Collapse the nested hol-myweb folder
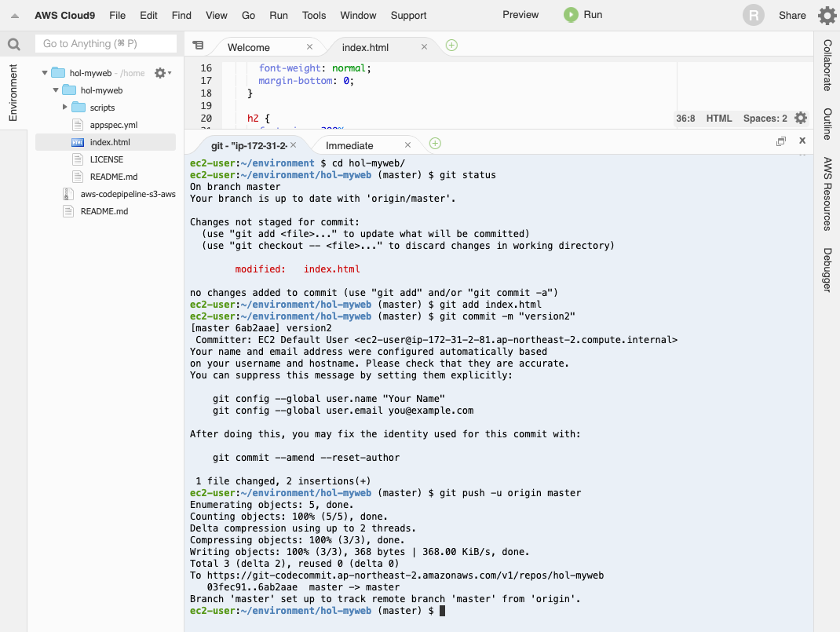The width and height of the screenshot is (840, 632). tap(55, 90)
